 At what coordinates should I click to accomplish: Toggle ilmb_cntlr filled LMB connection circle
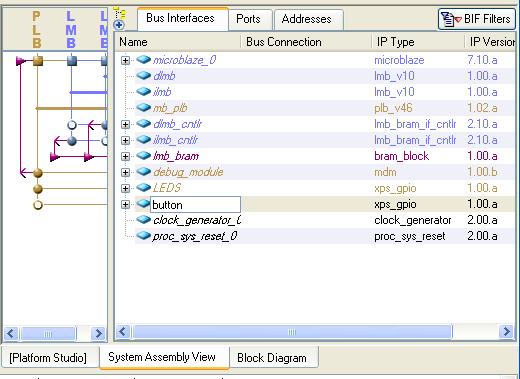click(72, 141)
